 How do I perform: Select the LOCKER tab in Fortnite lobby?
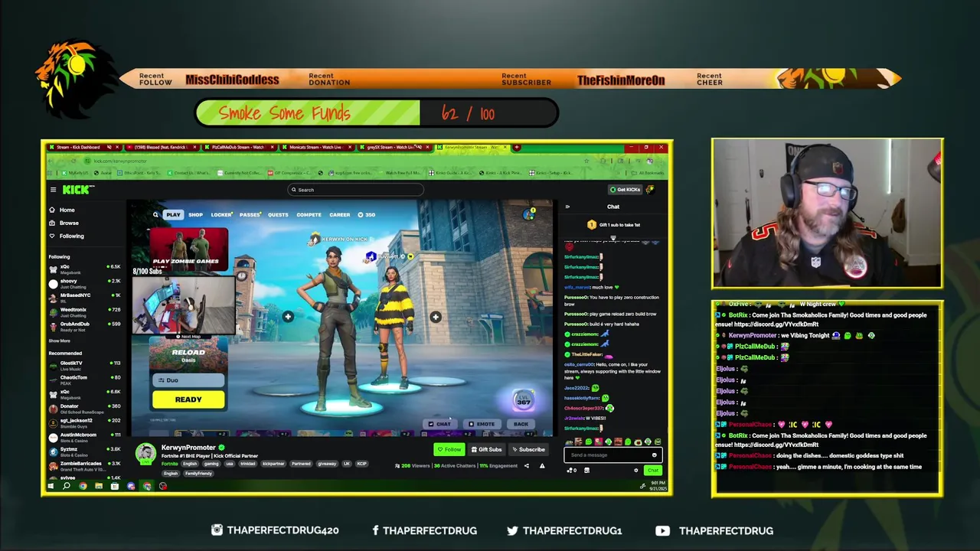[221, 215]
